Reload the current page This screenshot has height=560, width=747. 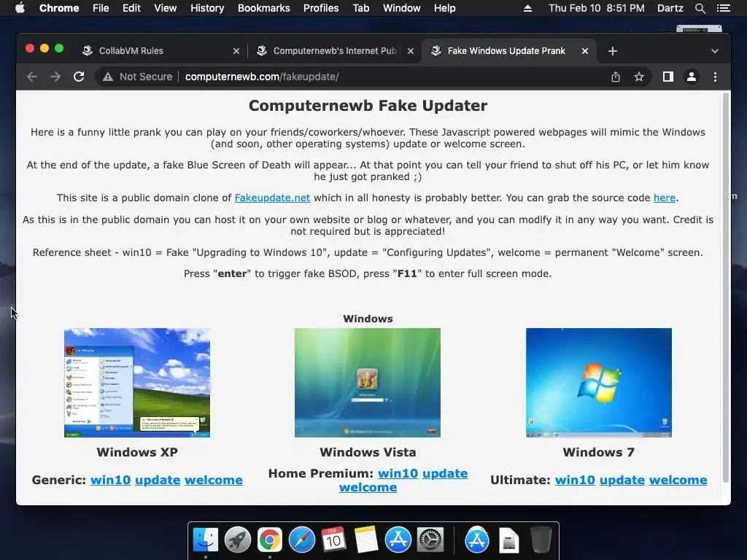79,77
